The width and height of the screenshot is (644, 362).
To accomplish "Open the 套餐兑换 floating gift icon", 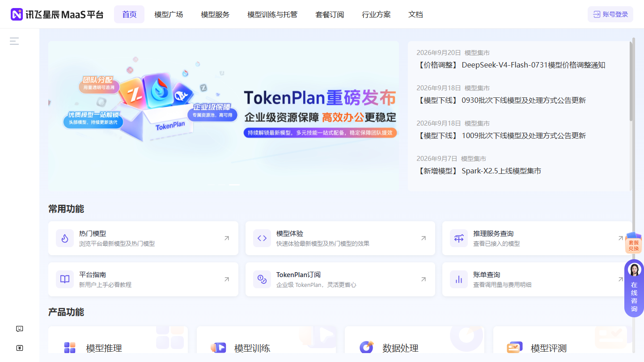I will click(x=634, y=243).
